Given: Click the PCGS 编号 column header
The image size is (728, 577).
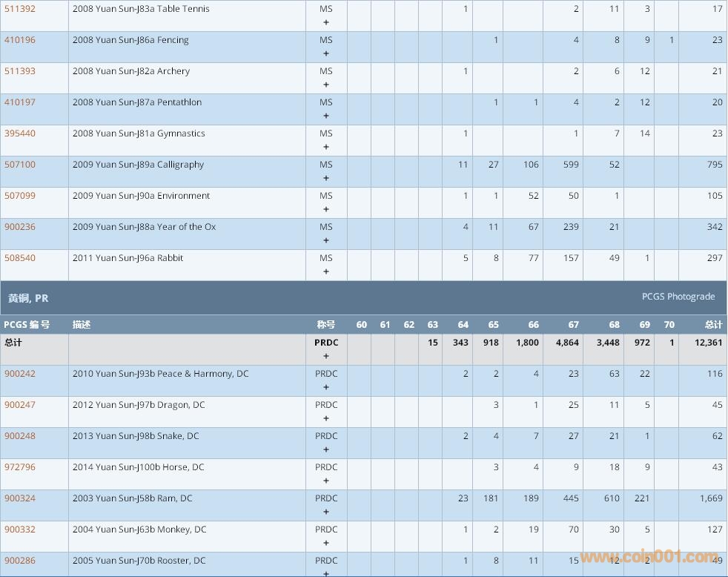Looking at the screenshot, I should 27,325.
